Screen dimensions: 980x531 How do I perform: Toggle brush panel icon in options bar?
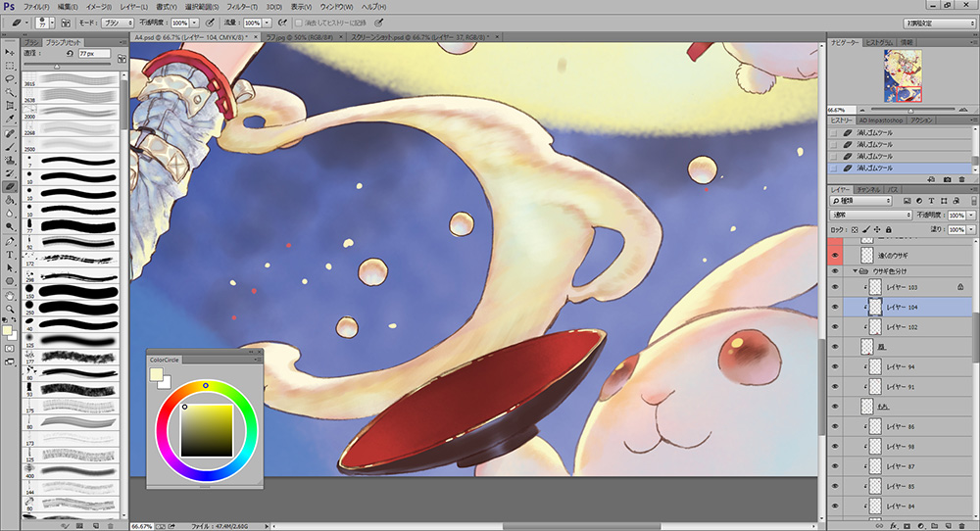[x=66, y=23]
